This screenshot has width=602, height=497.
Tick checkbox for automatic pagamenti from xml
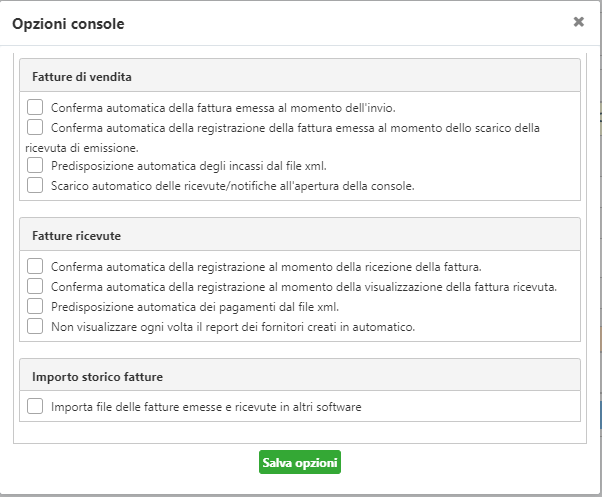point(35,306)
